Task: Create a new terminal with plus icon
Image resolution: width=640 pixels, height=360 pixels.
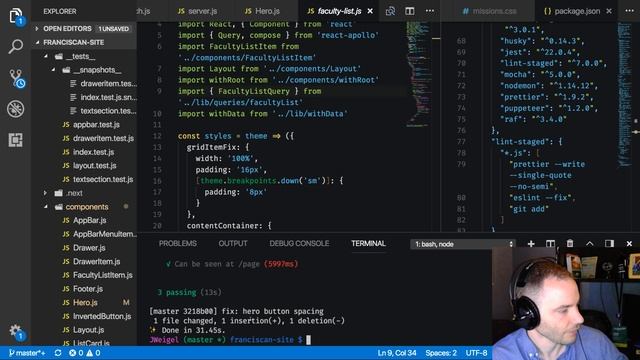Action: [x=531, y=244]
